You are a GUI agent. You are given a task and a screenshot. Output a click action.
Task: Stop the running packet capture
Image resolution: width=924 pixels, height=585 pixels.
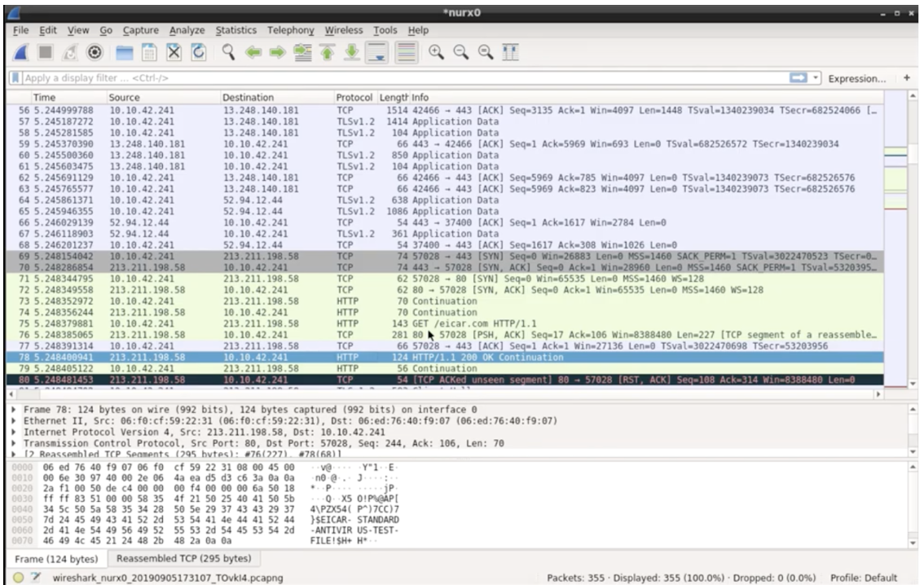46,53
